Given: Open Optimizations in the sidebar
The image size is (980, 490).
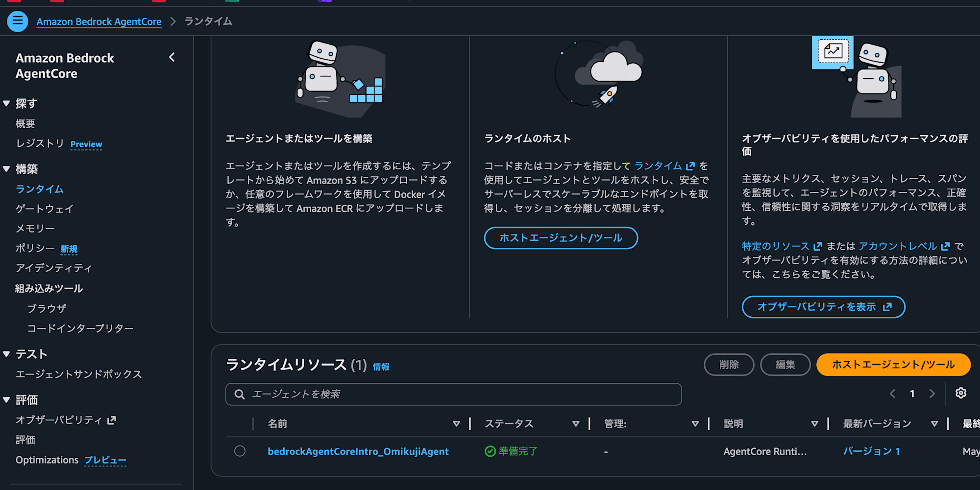Looking at the screenshot, I should tap(47, 460).
